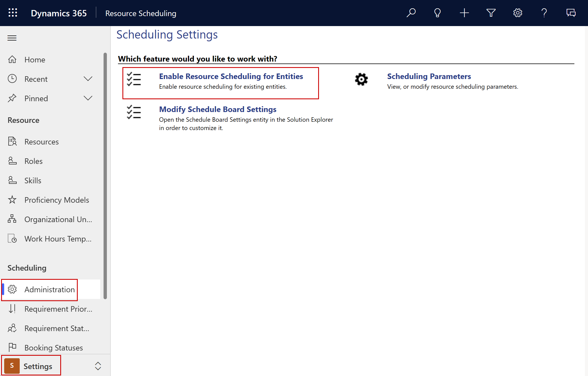
Task: Click the Administration gear icon in sidebar
Action: tap(12, 289)
